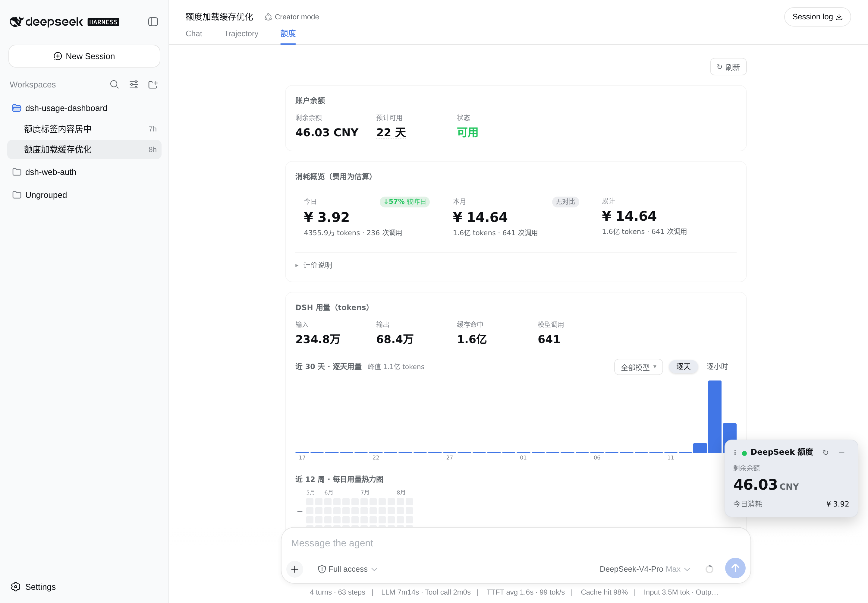Minimize the DeepSeek 额度 floating widget
The width and height of the screenshot is (868, 603).
842,452
